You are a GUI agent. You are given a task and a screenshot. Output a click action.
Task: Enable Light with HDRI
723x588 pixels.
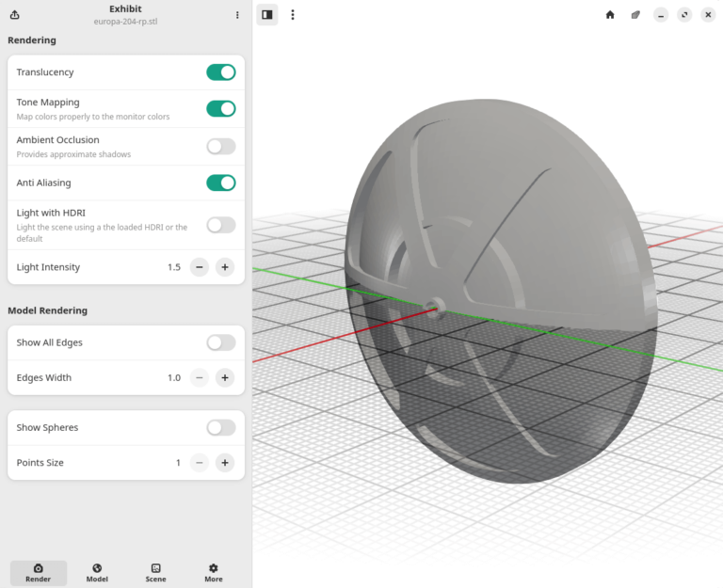pos(221,226)
